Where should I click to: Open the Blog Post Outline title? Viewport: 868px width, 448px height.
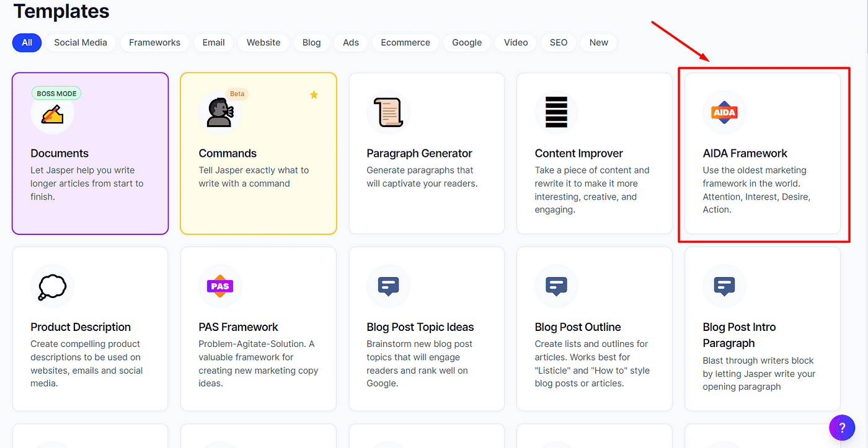[x=578, y=327]
